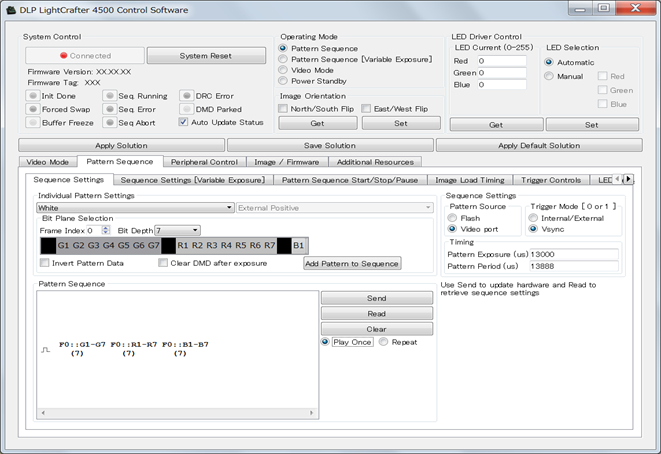Click the Pattern Exposure (us) field
The image size is (661, 454).
pyautogui.click(x=574, y=254)
